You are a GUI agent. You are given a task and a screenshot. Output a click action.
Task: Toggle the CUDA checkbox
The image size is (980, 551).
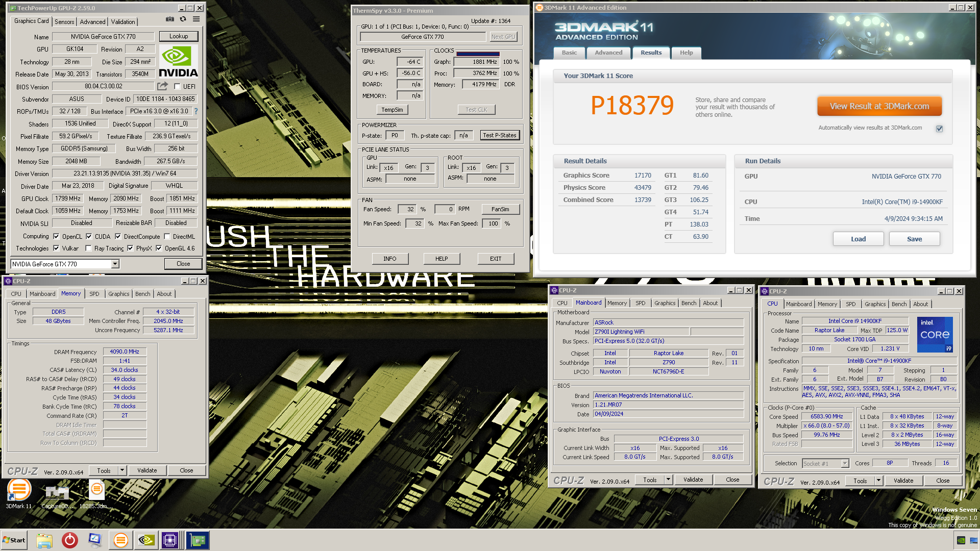(x=89, y=236)
